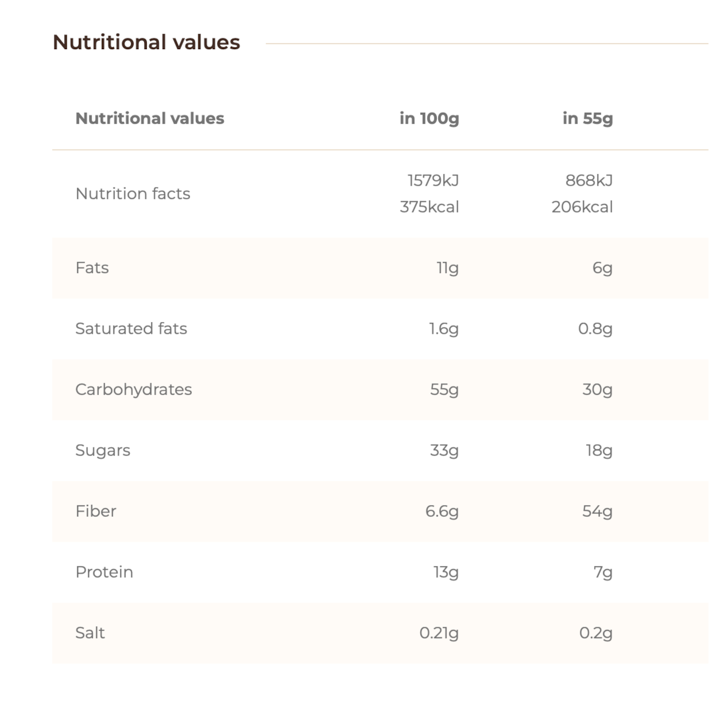Click the Salt row label
The image size is (728, 705).
click(90, 633)
